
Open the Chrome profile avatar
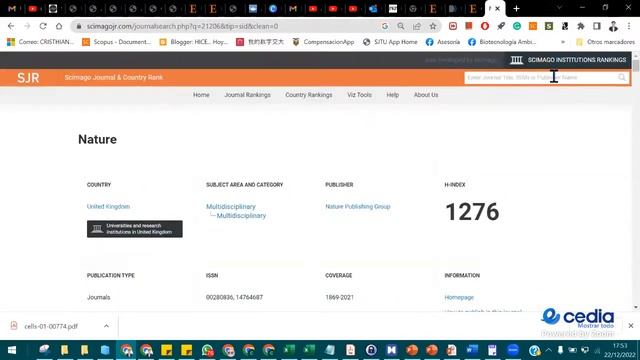(x=613, y=26)
